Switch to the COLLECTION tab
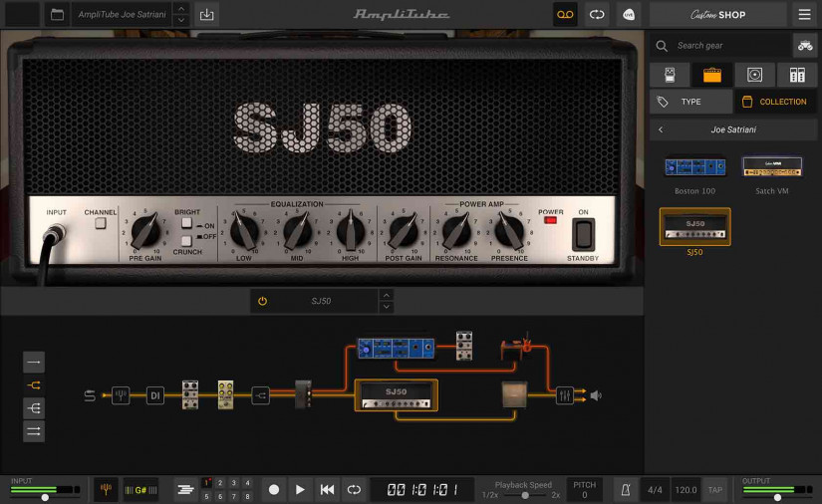The width and height of the screenshot is (822, 504). 775,102
